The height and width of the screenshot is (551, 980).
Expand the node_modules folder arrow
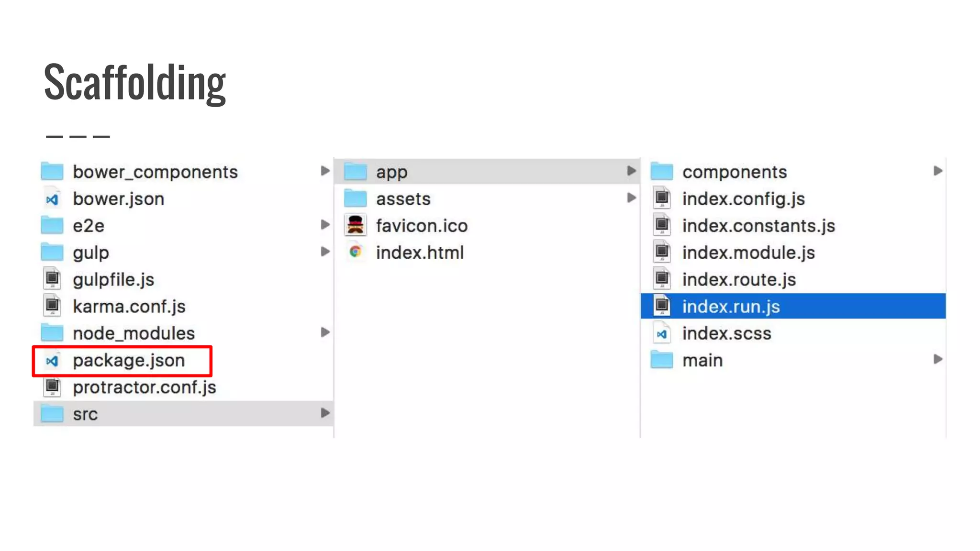(325, 332)
